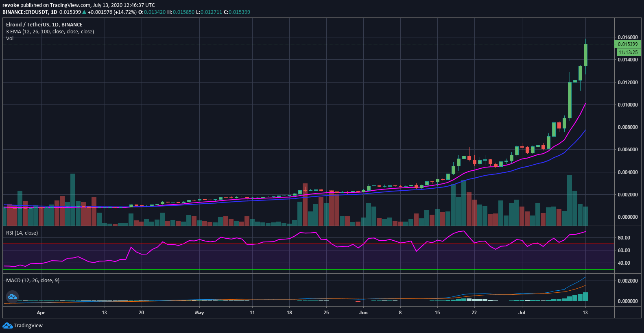Image resolution: width=644 pixels, height=333 pixels.
Task: Click the 'Jun' label on time axis
Action: (x=363, y=313)
